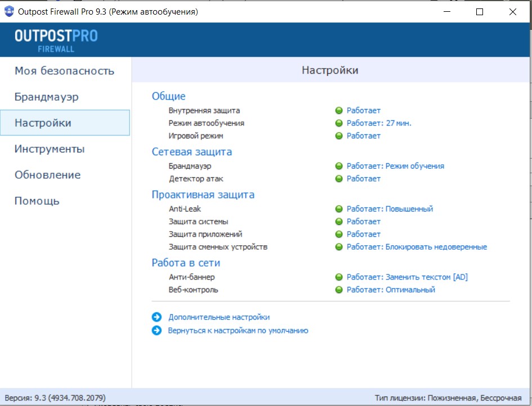This screenshot has width=532, height=406.
Task: Click green status dot for Защита приложений
Action: [338, 234]
